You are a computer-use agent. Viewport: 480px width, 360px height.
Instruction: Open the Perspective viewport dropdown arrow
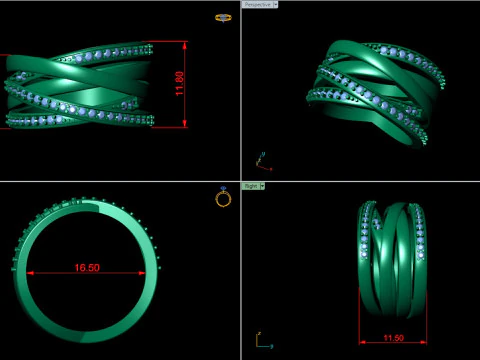click(x=276, y=5)
